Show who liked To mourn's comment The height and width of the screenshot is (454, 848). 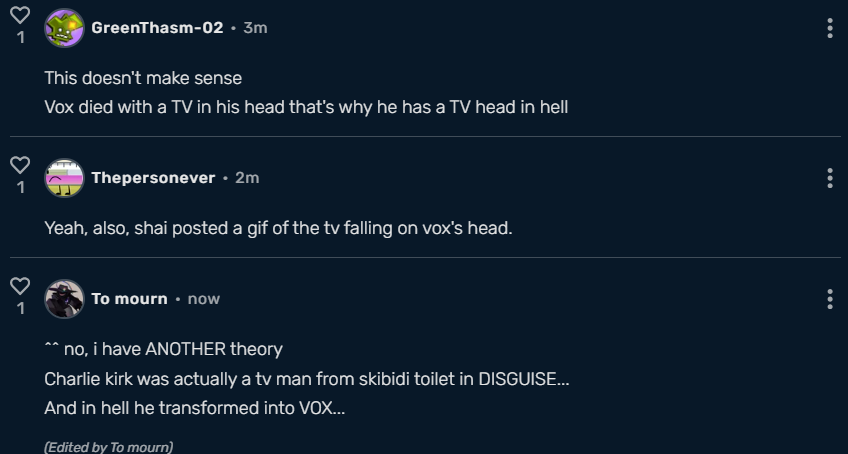(x=20, y=308)
